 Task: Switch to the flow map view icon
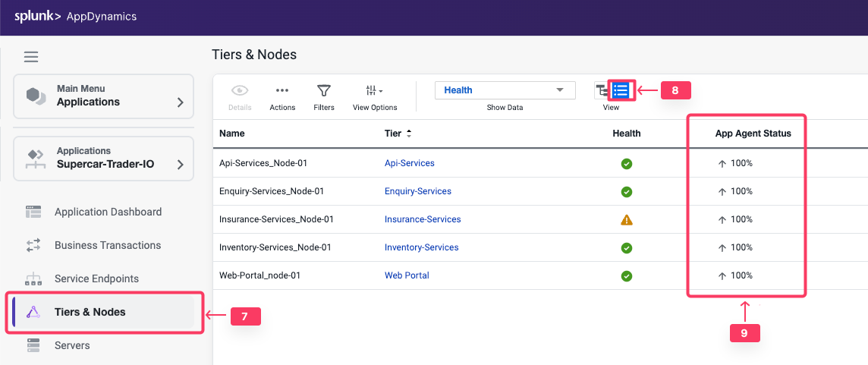[x=602, y=90]
